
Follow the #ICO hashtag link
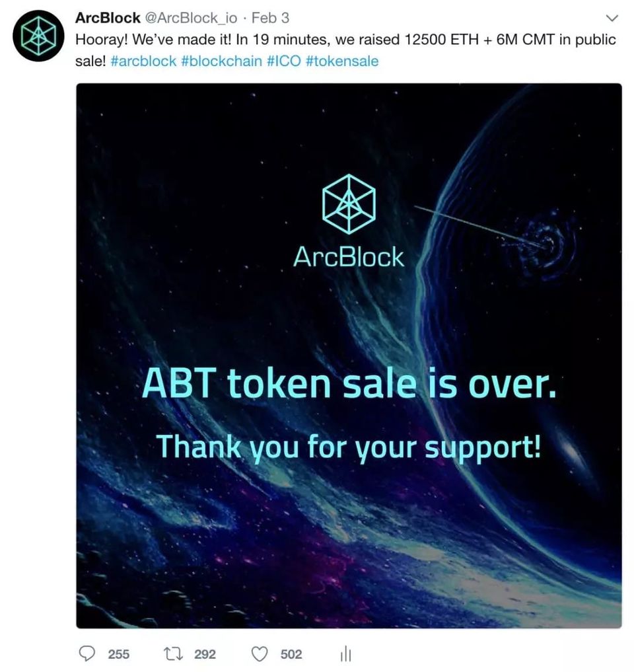point(284,61)
